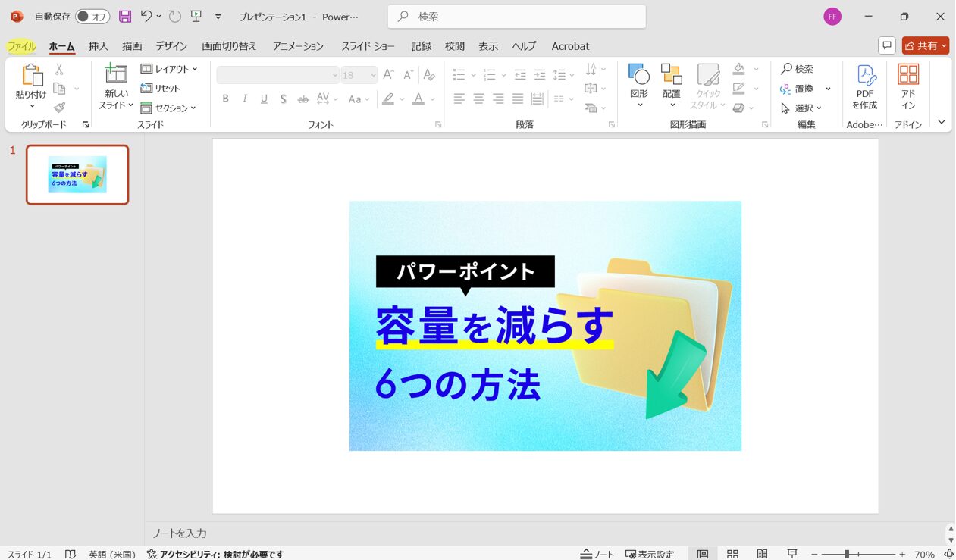This screenshot has height=560, width=956.
Task: Align text left icon
Action: [459, 99]
